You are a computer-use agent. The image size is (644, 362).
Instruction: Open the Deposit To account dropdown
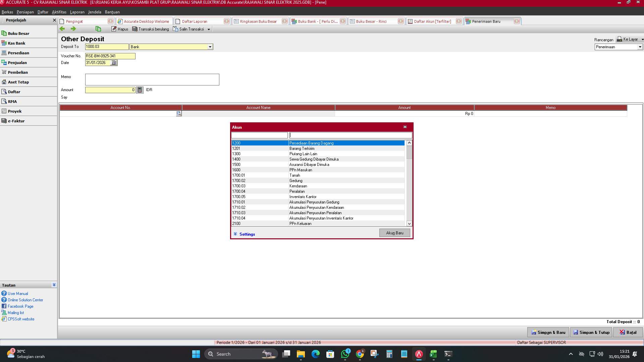point(210,47)
